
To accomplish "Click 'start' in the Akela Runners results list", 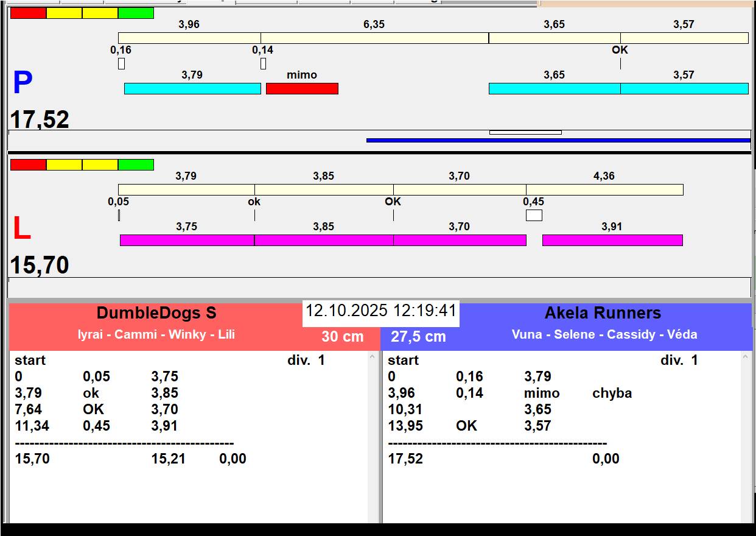I will click(x=403, y=360).
